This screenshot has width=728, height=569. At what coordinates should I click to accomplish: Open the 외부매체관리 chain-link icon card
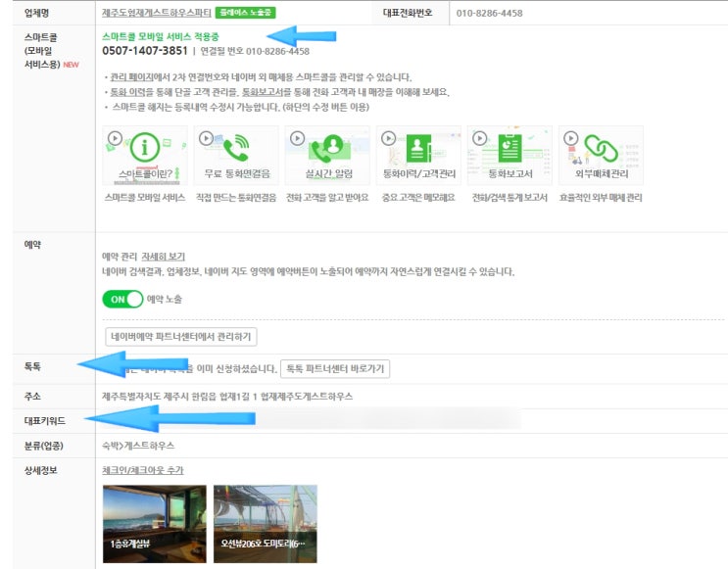click(602, 156)
